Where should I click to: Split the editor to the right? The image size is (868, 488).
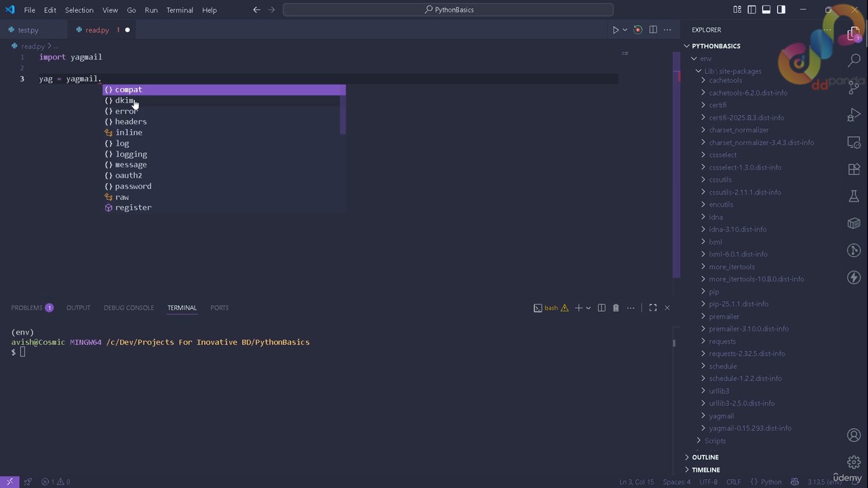[x=653, y=30]
